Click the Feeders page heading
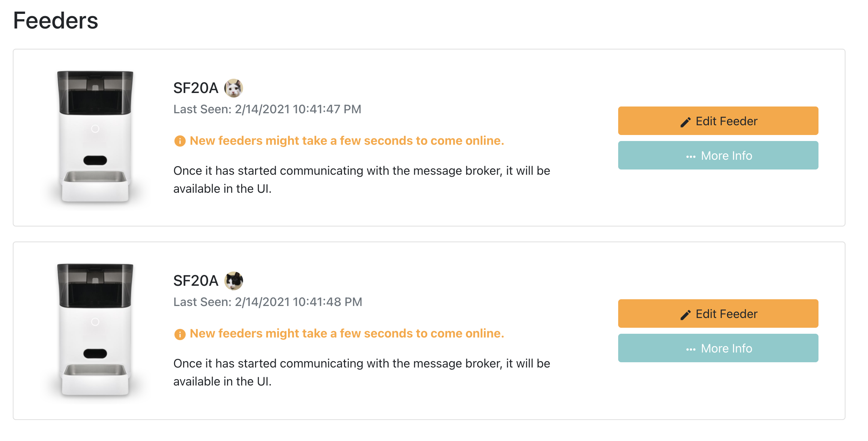 pos(55,21)
